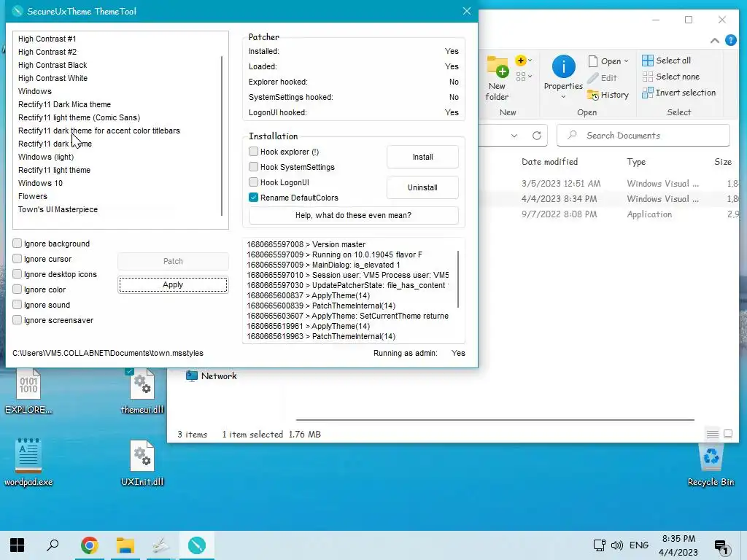Launch Chrome from the taskbar
747x560 pixels.
89,545
